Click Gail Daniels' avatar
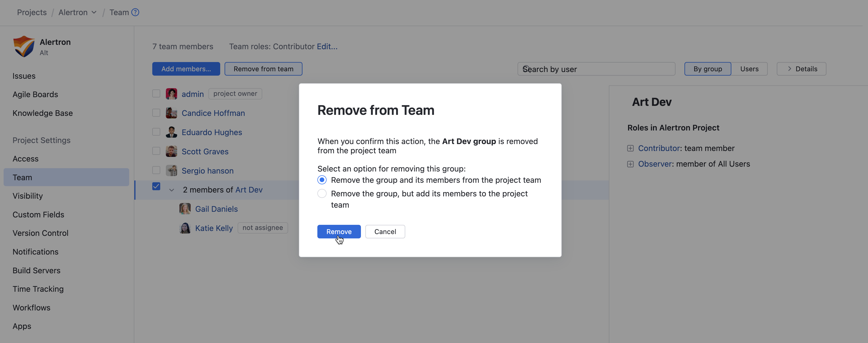868x343 pixels. 185,209
